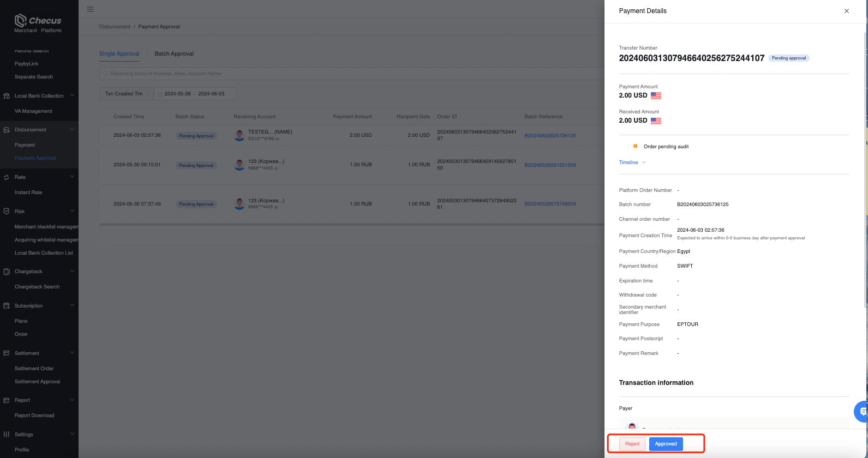Click the Settings sidebar icon
This screenshot has height=458, width=868.
tap(7, 435)
